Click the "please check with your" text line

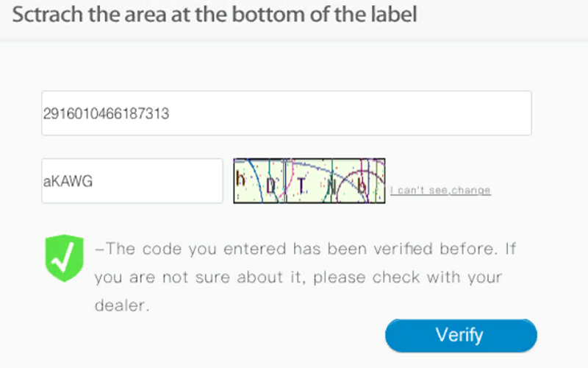point(408,277)
